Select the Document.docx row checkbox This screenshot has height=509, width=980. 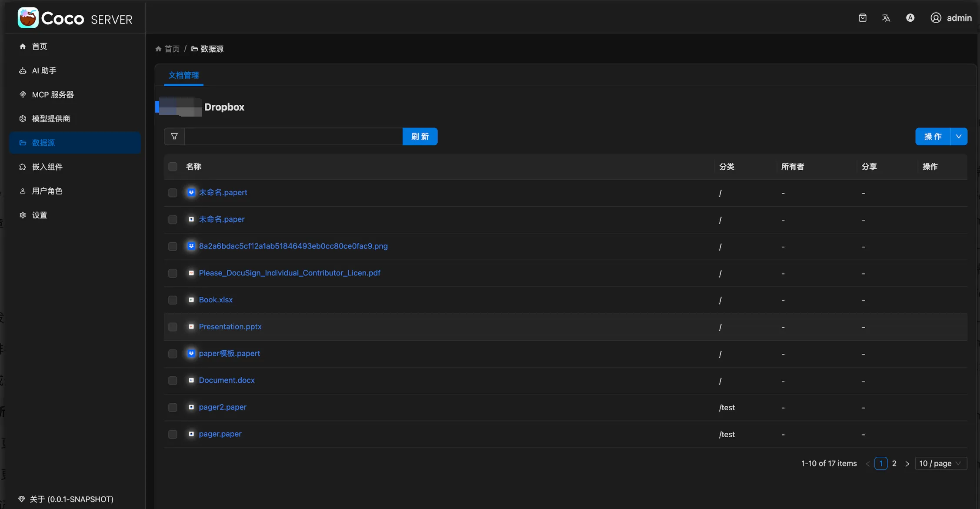coord(173,381)
